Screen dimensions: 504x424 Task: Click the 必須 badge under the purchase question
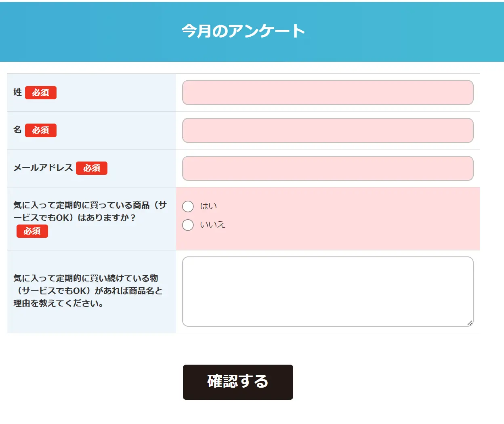coord(32,231)
